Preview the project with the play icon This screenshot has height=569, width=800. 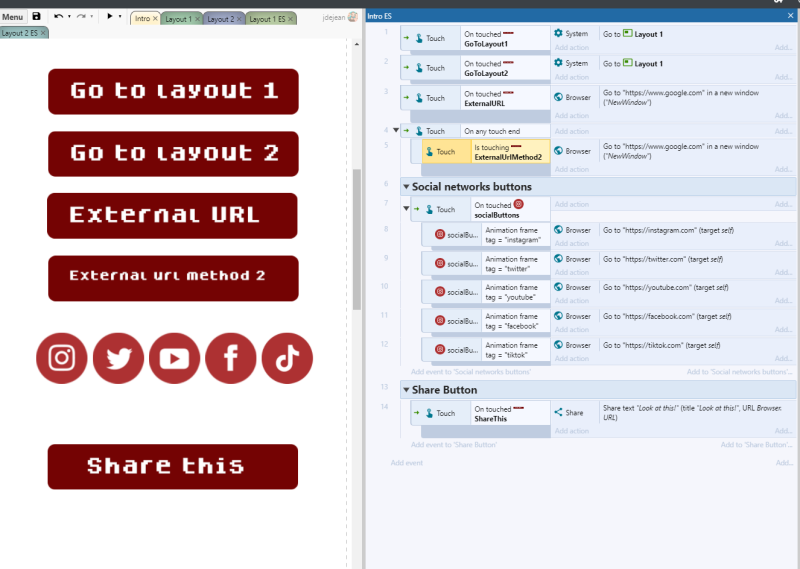click(109, 16)
